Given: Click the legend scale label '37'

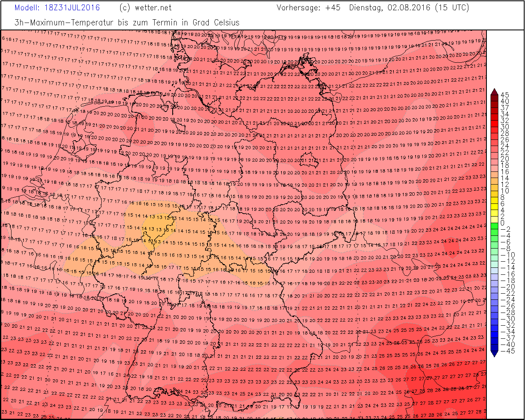Looking at the screenshot, I should coord(504,108).
